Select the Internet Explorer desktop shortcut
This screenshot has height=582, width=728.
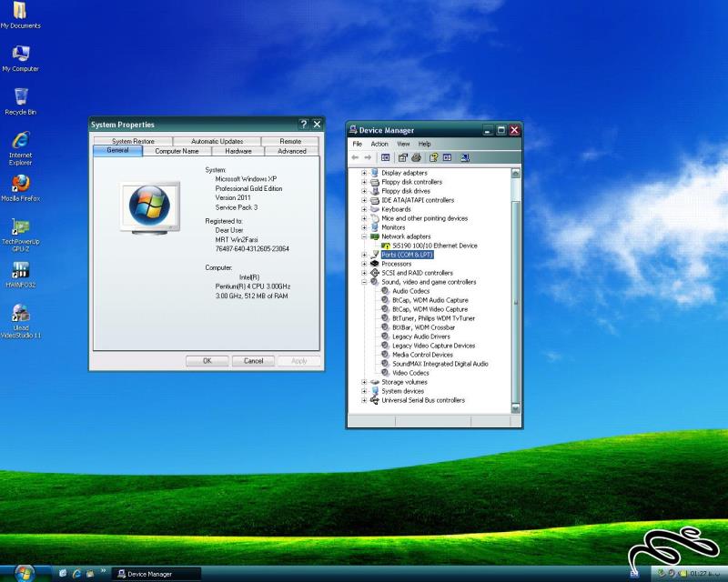[x=20, y=148]
